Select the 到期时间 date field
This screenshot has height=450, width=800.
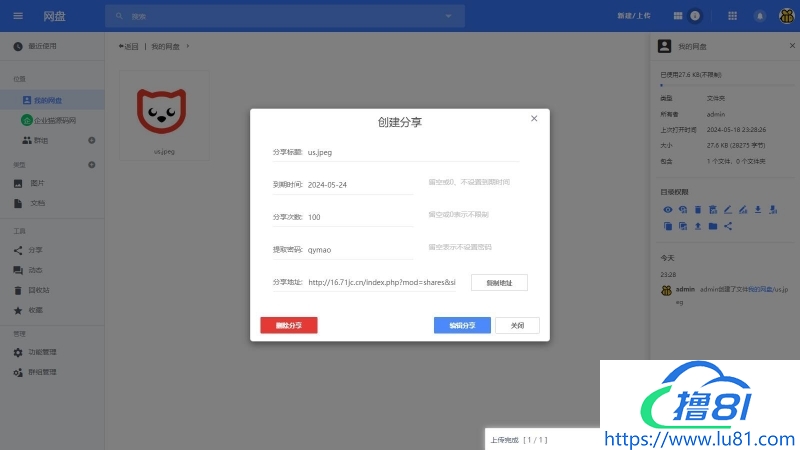(x=358, y=185)
